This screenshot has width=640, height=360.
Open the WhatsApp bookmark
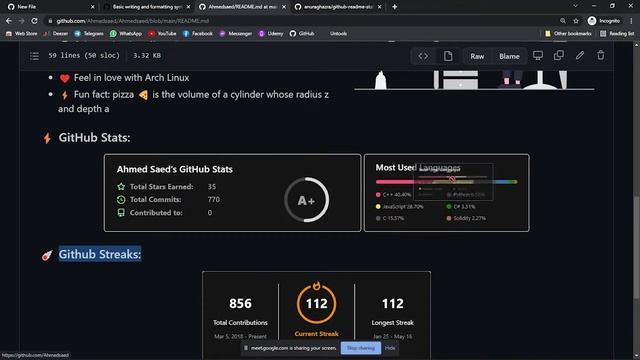pyautogui.click(x=126, y=33)
